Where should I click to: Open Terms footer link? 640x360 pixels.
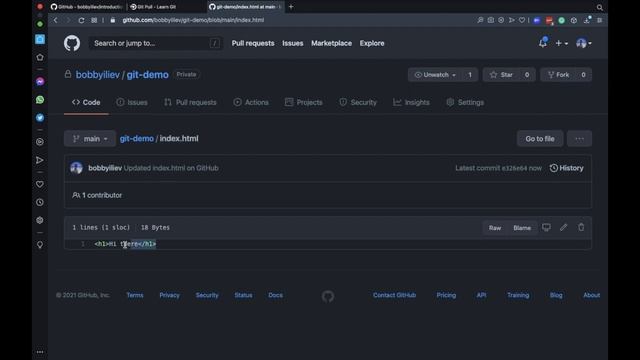tap(135, 295)
